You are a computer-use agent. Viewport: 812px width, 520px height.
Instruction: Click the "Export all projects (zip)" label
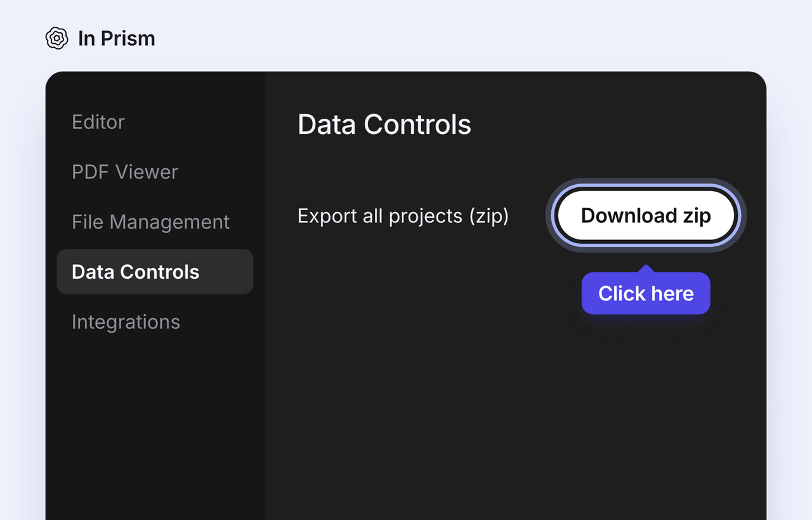point(403,216)
